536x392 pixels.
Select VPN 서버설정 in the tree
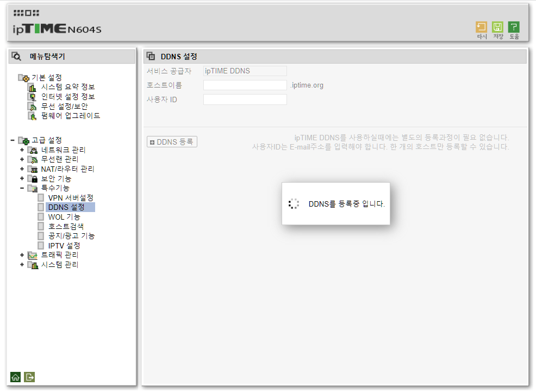click(71, 198)
